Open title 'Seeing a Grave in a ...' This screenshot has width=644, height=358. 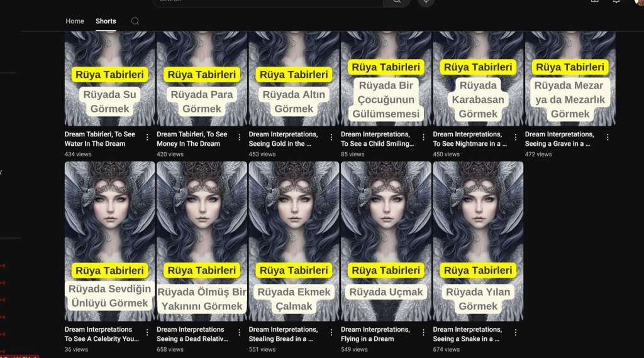[x=559, y=139]
